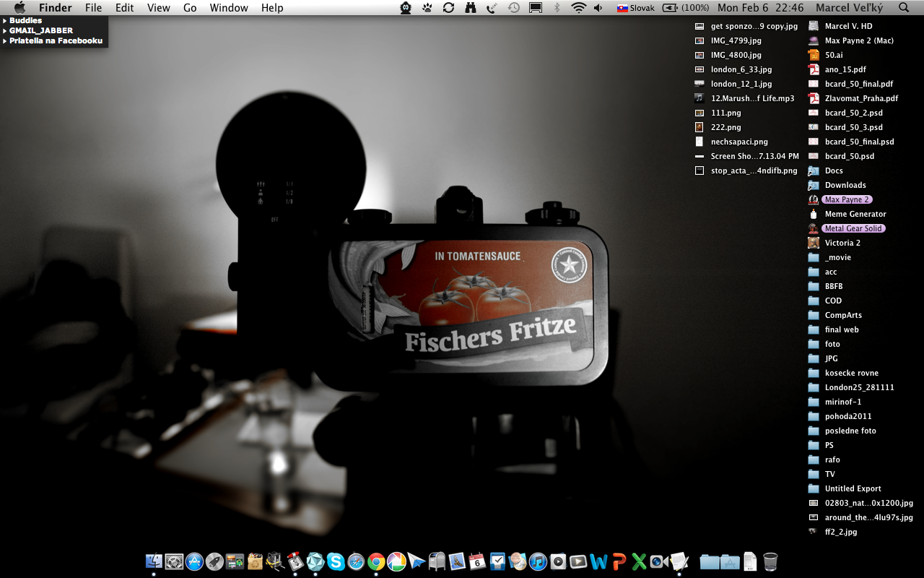Open the Go menu
Image resolution: width=924 pixels, height=578 pixels.
point(190,8)
